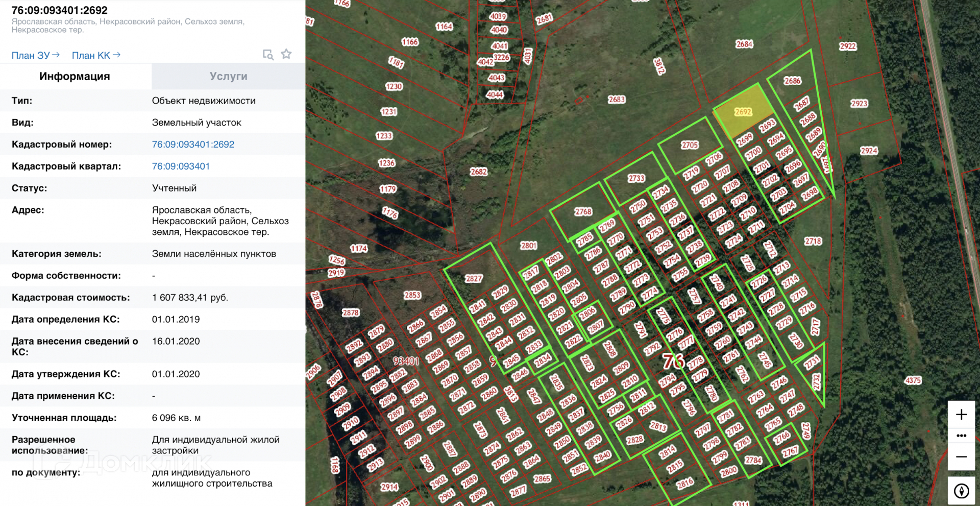Select parcel 2924 on the map

pyautogui.click(x=869, y=151)
